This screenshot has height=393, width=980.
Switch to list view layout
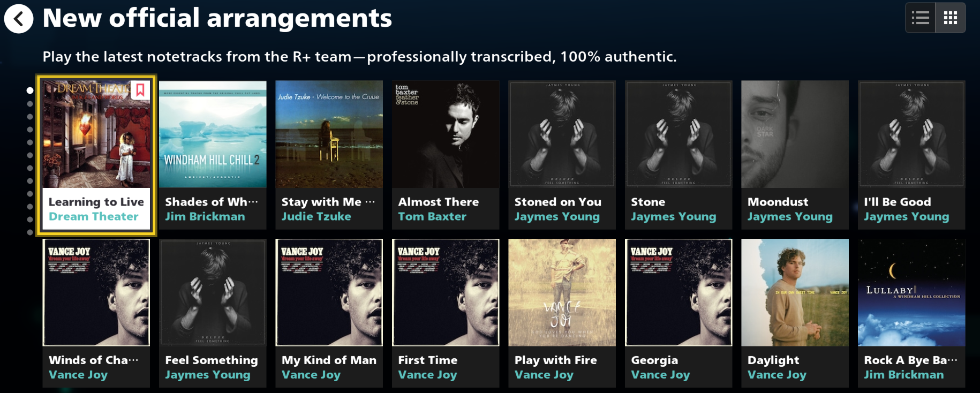point(921,18)
